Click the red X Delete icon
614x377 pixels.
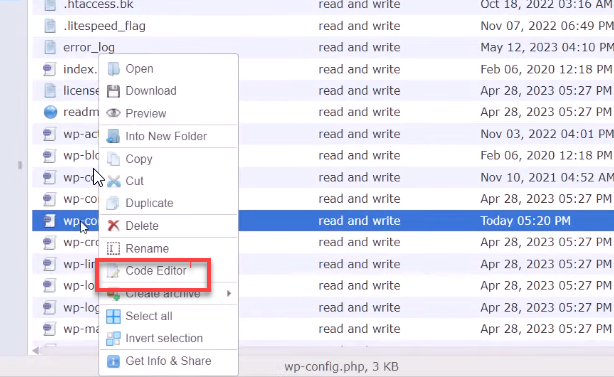click(113, 226)
